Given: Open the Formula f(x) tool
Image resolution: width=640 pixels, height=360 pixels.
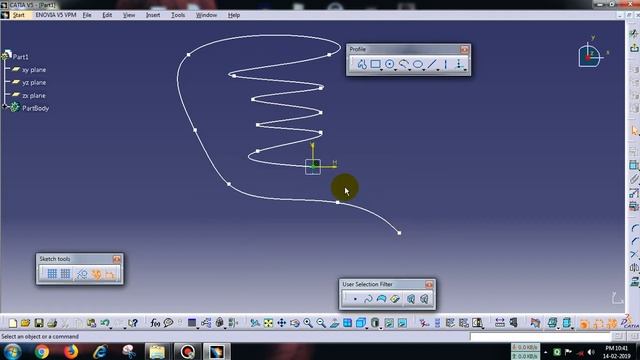Looking at the screenshot, I should click(155, 323).
